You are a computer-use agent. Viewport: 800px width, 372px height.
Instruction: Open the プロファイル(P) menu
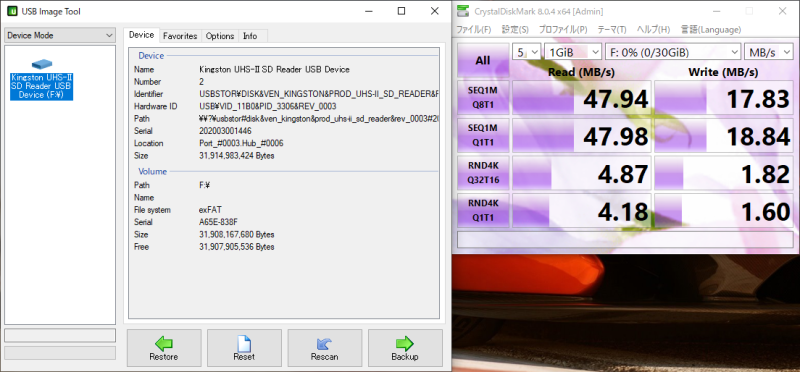tap(563, 30)
